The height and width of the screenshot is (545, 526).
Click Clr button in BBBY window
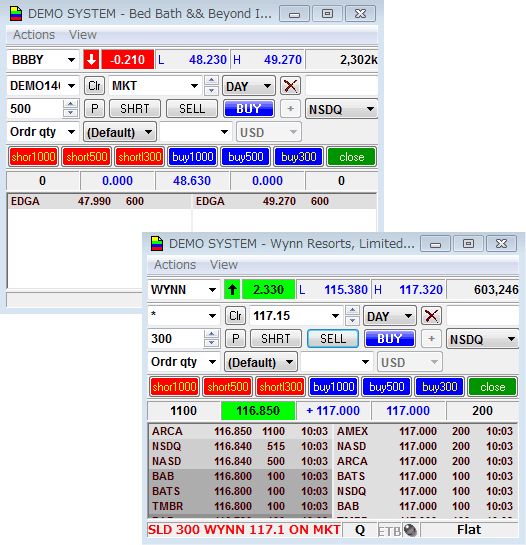point(94,86)
